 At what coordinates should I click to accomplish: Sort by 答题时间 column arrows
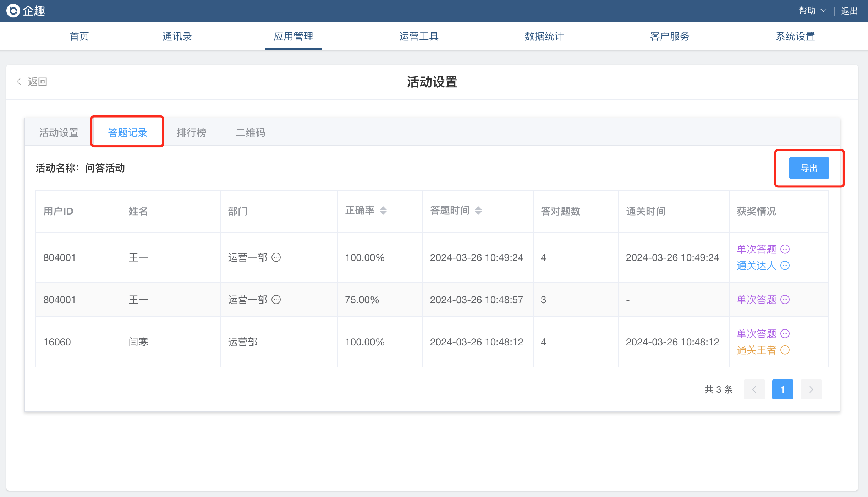(478, 211)
